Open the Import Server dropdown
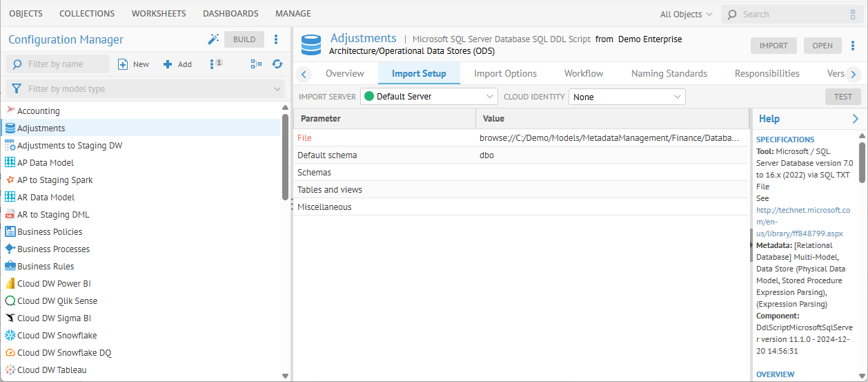Viewport: 868px width, 382px height. [x=428, y=97]
